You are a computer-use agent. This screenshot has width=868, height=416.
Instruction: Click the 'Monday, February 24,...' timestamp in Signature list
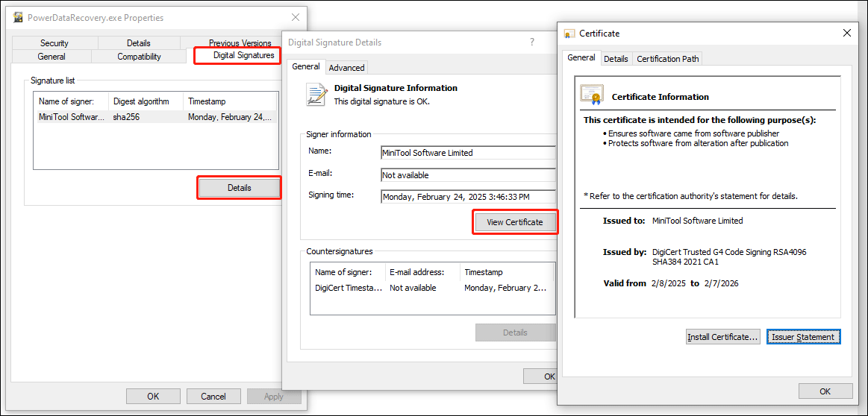(x=231, y=117)
